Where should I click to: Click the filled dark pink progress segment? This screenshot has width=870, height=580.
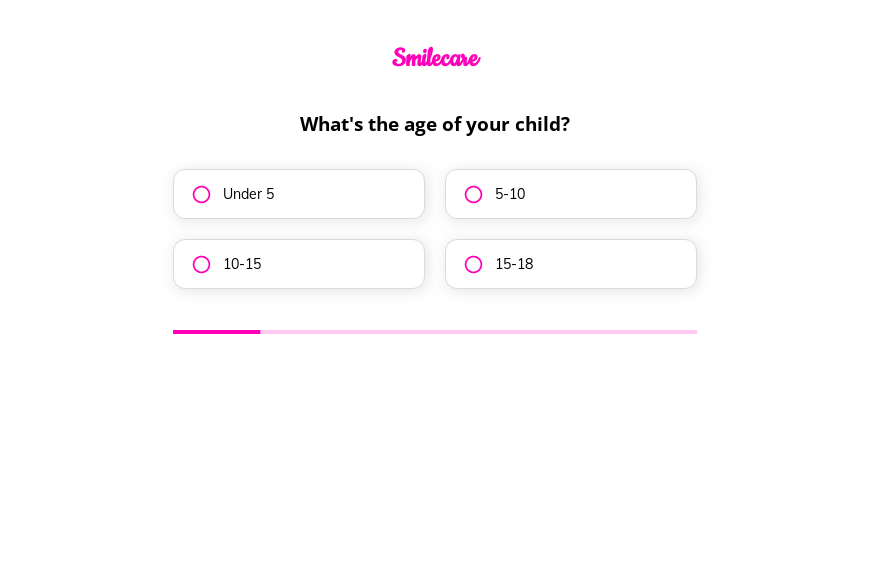216,332
